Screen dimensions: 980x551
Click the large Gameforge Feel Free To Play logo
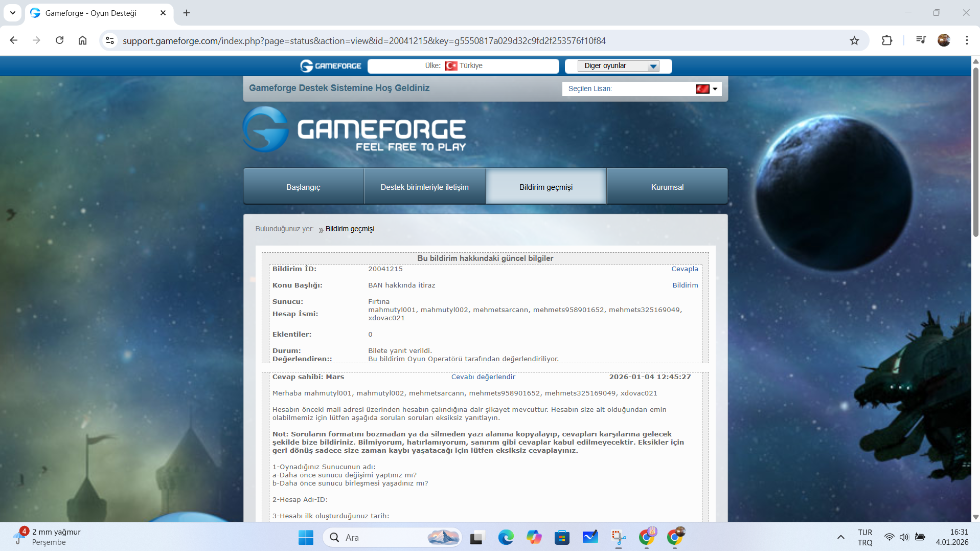coord(354,129)
